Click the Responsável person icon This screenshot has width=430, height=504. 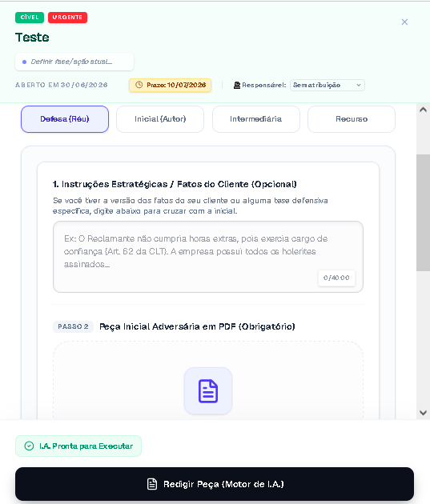pyautogui.click(x=237, y=85)
